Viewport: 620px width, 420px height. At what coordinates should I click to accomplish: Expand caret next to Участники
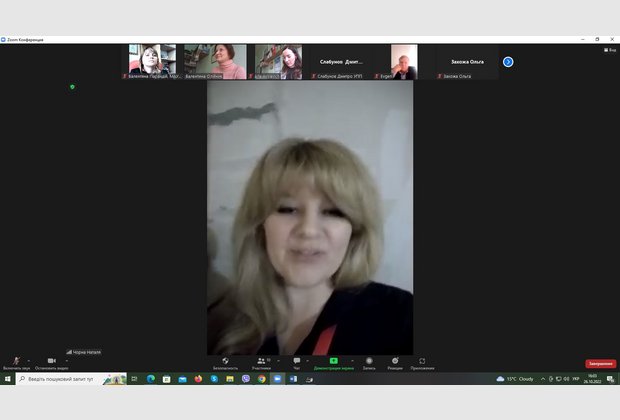(x=278, y=361)
